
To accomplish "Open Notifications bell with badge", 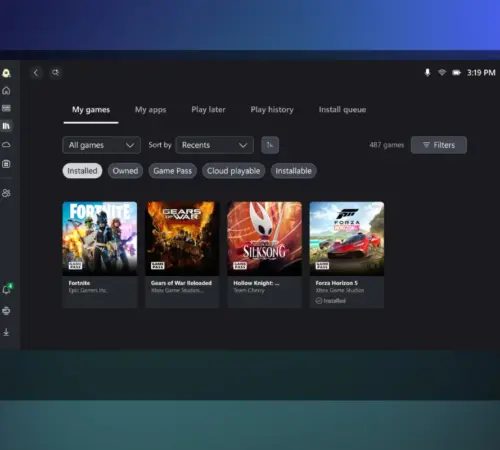I will 7,289.
